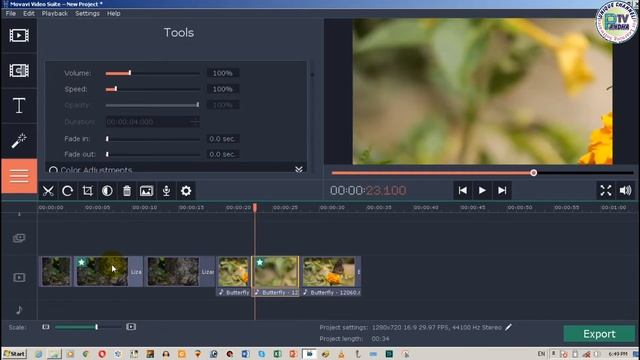Screen dimensions: 640x360
Task: Open the Settings menu
Action: 87,13
